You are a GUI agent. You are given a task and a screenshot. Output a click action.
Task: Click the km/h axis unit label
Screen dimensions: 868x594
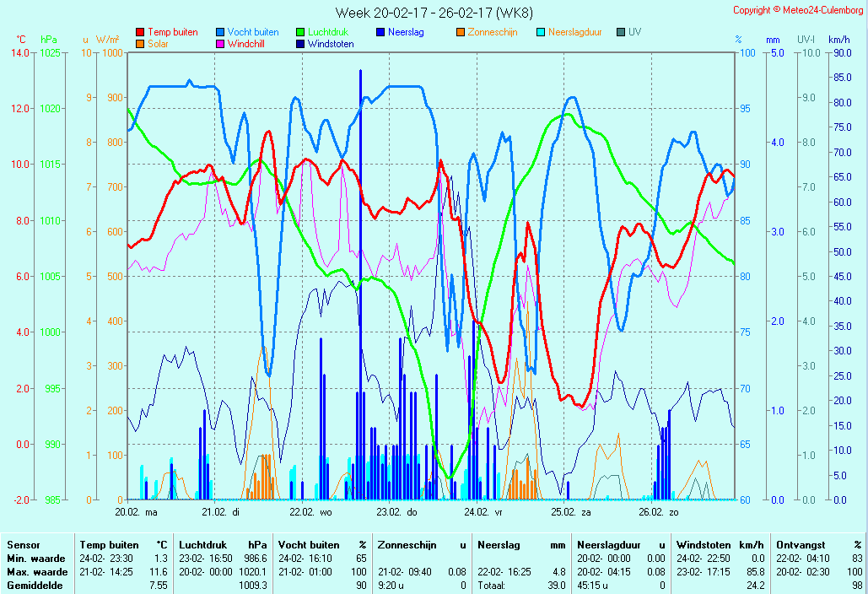click(x=838, y=40)
